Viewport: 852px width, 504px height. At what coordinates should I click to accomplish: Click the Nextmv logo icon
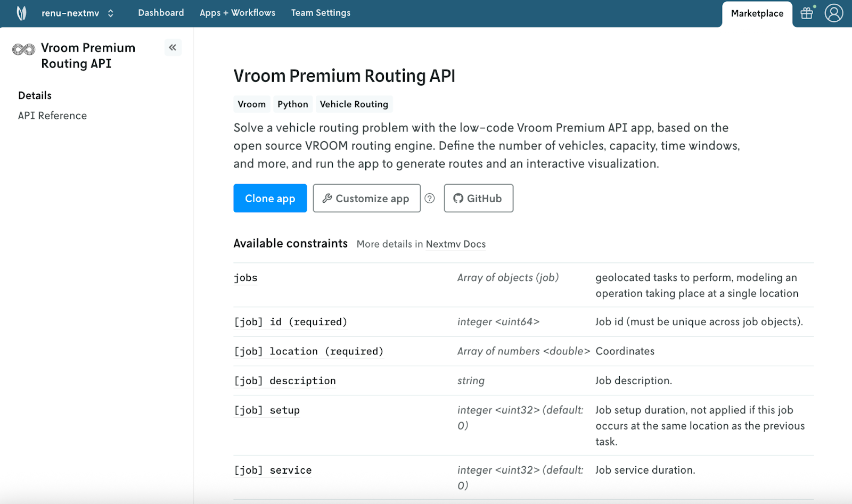coord(21,13)
